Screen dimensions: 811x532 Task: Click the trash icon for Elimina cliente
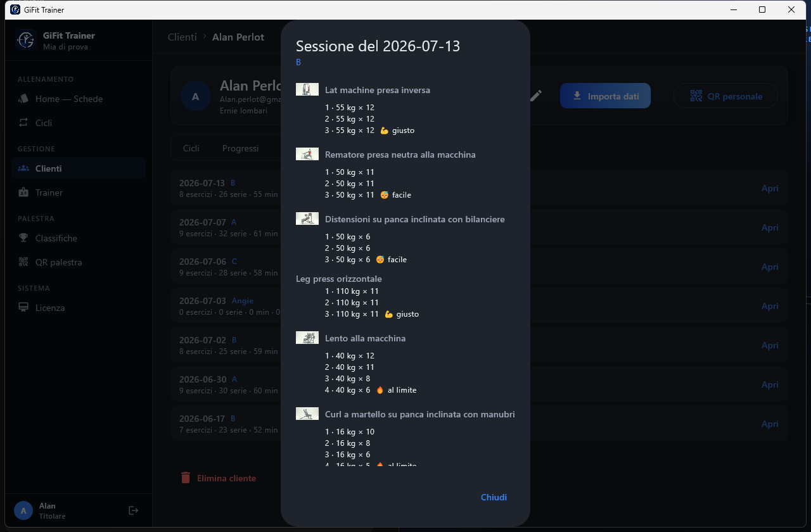coord(186,478)
